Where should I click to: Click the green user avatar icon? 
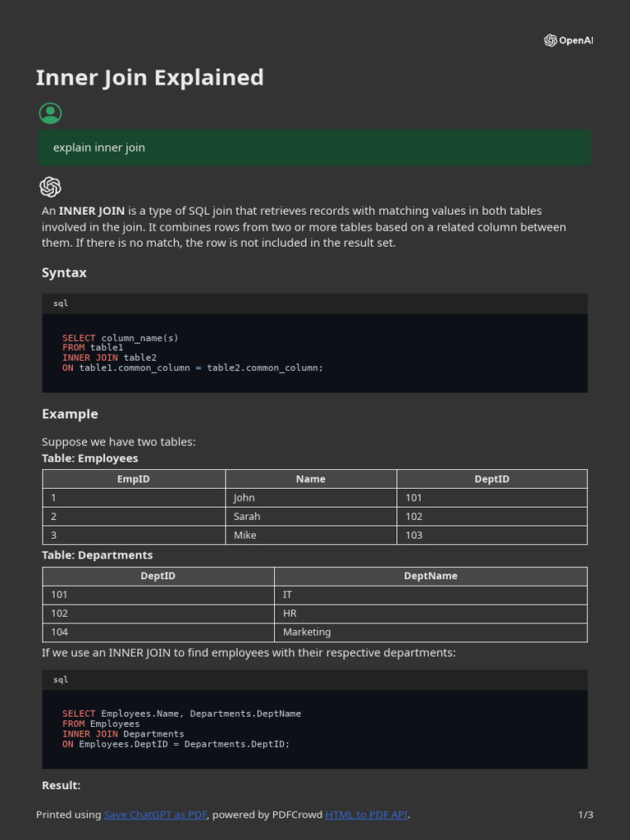pyautogui.click(x=50, y=113)
